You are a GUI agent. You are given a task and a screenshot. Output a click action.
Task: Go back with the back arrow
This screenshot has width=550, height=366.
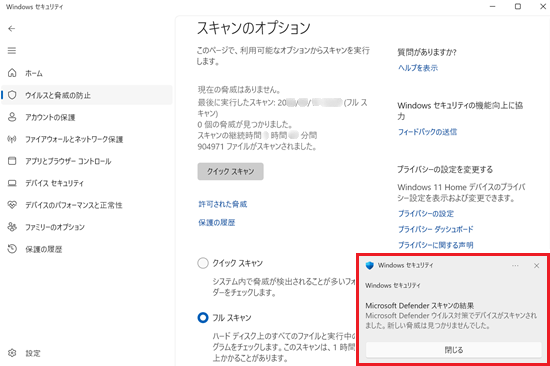pos(12,29)
